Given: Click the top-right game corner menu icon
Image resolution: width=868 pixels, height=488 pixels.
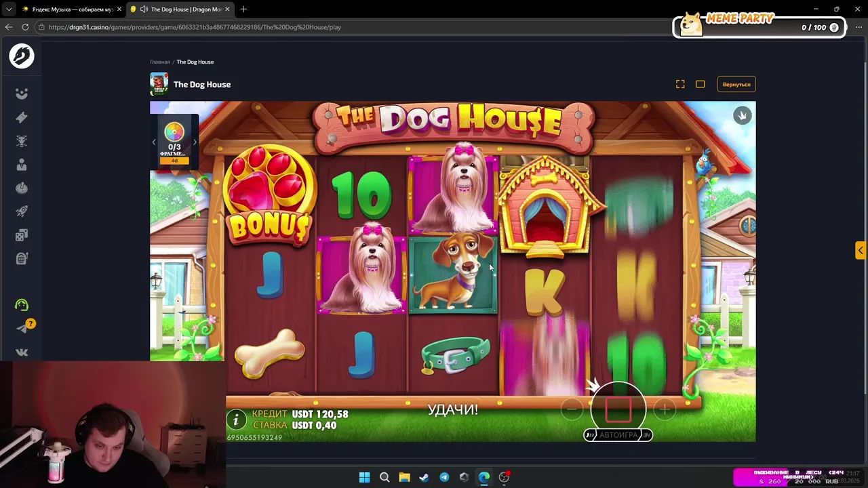Looking at the screenshot, I should pyautogui.click(x=742, y=115).
